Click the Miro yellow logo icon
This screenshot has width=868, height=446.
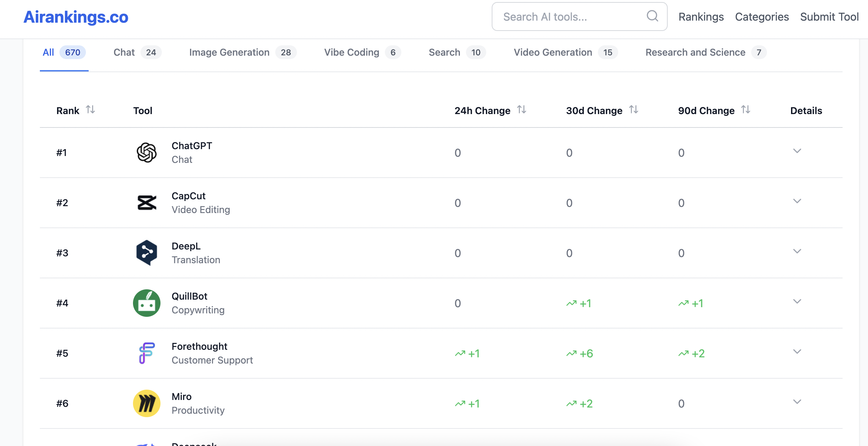coord(147,403)
